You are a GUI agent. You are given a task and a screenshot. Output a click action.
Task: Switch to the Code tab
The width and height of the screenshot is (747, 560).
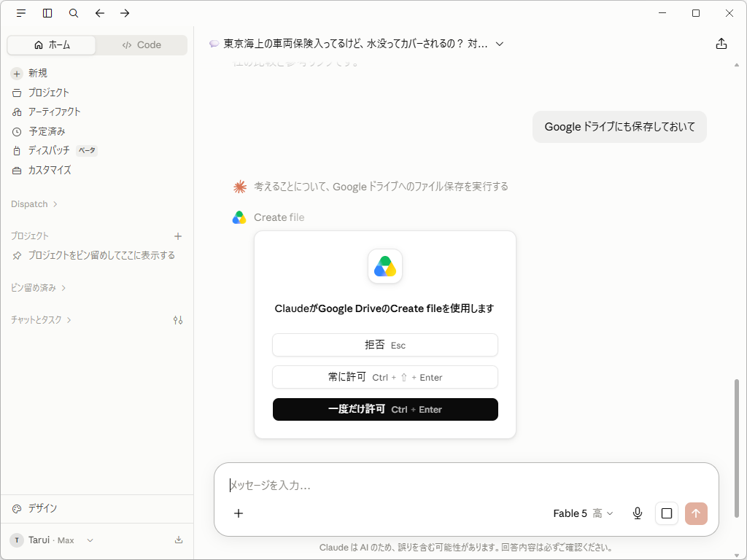coord(142,44)
